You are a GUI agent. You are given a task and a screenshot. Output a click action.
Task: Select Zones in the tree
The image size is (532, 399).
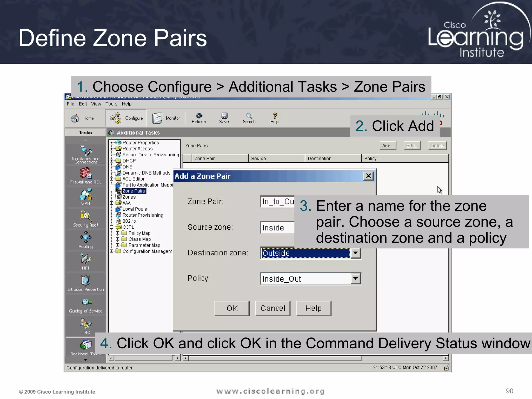tap(129, 197)
